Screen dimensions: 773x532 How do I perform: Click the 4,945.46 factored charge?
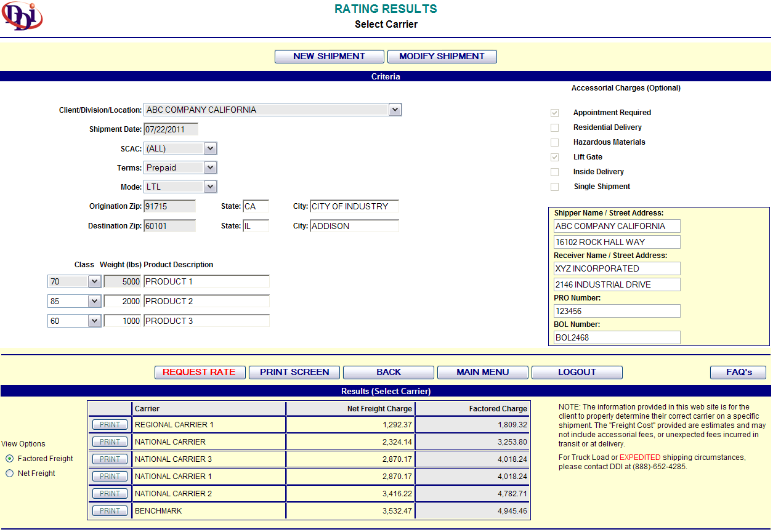512,511
